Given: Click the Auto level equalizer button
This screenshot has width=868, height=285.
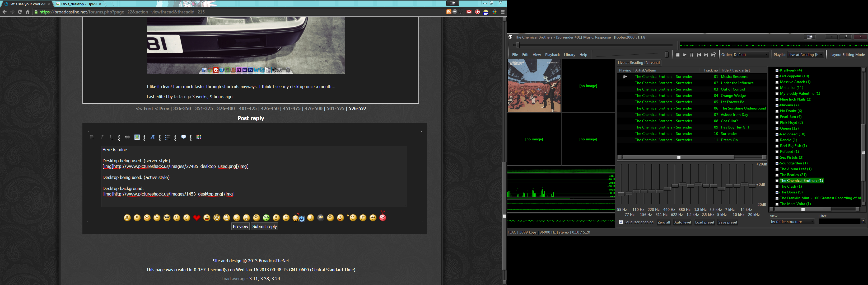Looking at the screenshot, I should (x=682, y=222).
